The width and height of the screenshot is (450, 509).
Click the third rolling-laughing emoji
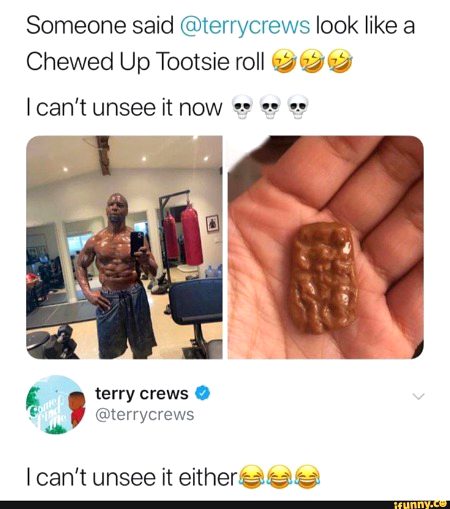[340, 61]
